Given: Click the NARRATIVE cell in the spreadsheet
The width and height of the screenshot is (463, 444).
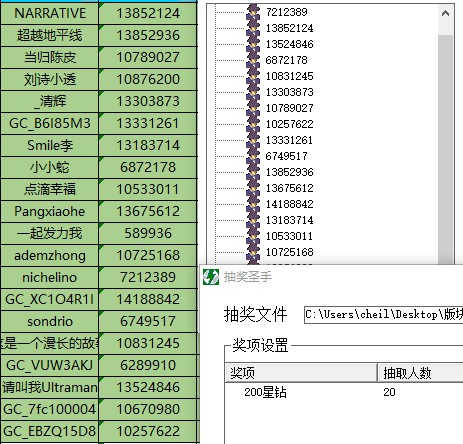Looking at the screenshot, I should pos(50,13).
